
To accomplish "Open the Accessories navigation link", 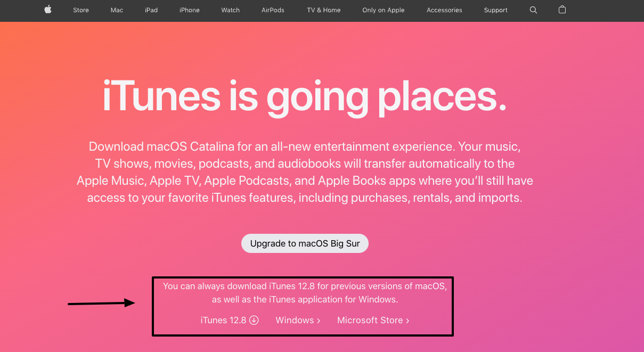I will 444,10.
